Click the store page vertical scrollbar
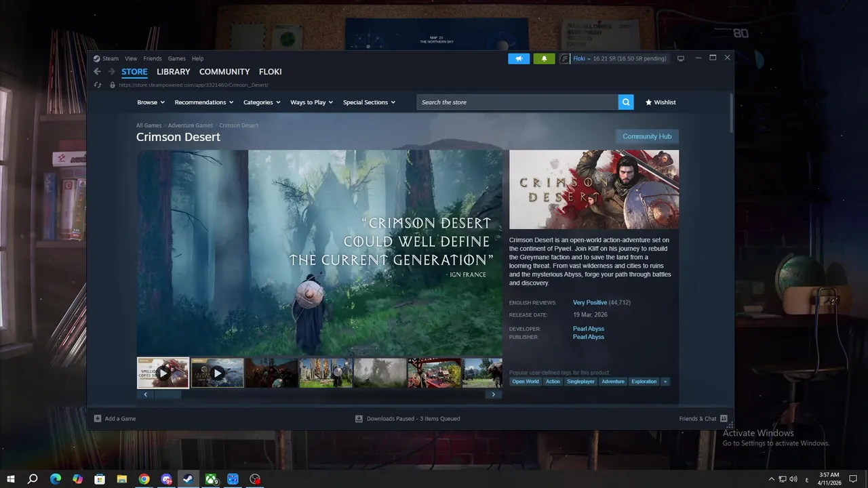The width and height of the screenshot is (868, 488). [x=731, y=113]
